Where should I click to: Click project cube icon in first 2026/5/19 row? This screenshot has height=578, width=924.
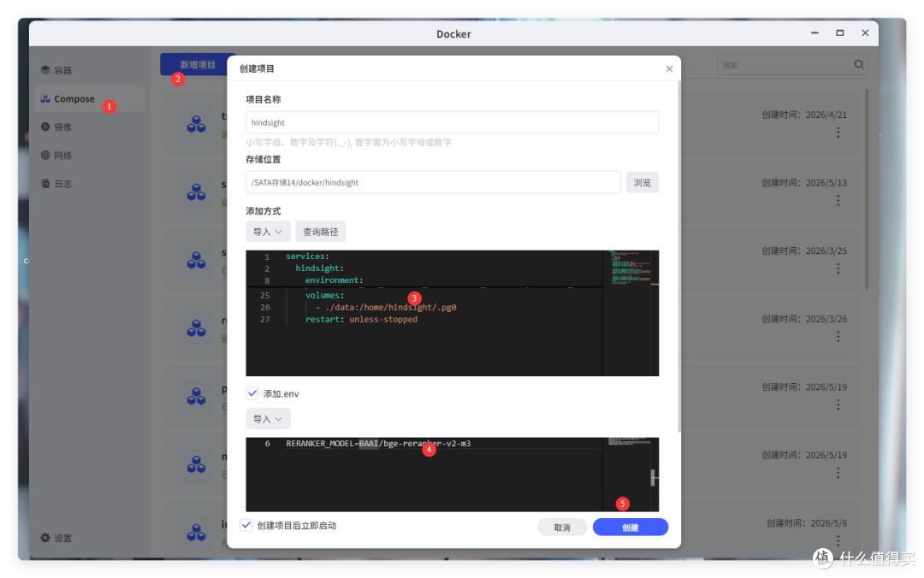(x=196, y=396)
